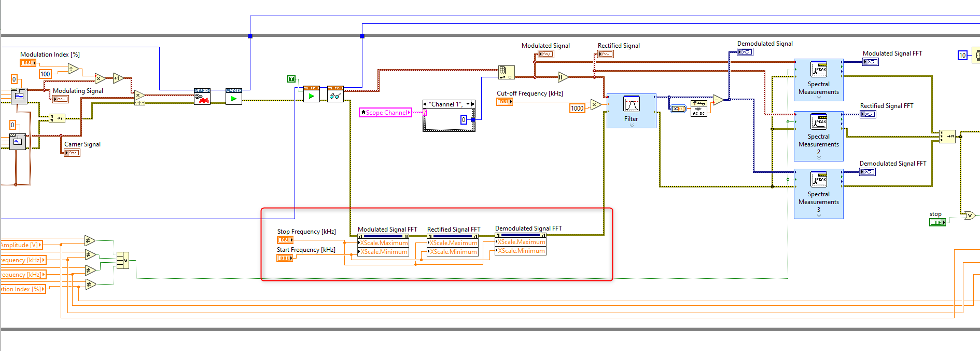
Task: Click the Modulating Signal indicator terminal
Action: click(x=61, y=99)
